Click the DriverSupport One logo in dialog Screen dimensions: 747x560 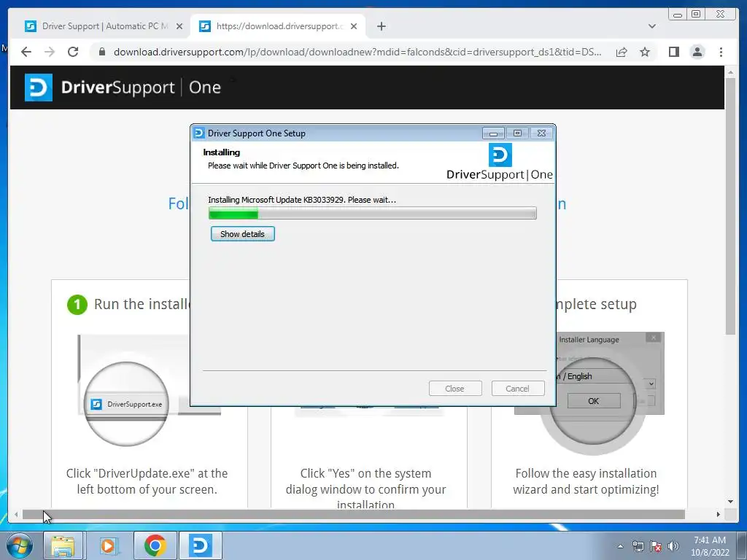pos(500,163)
